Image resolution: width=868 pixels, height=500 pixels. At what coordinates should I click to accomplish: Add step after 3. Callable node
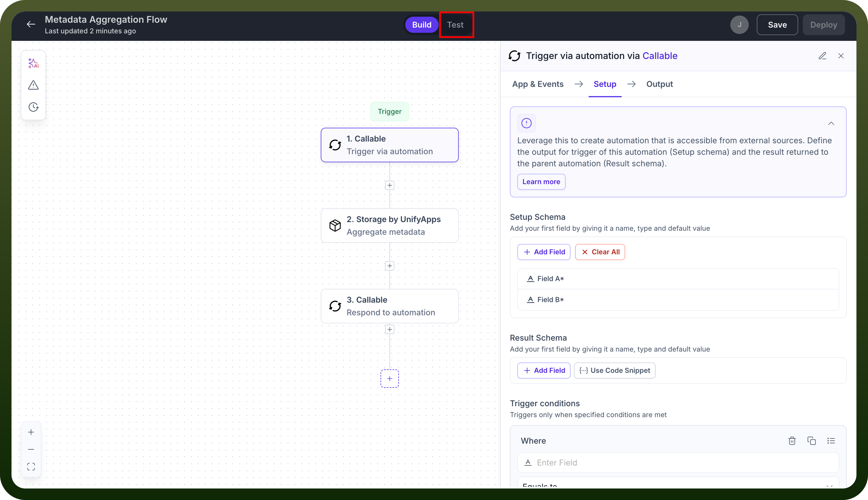click(389, 330)
